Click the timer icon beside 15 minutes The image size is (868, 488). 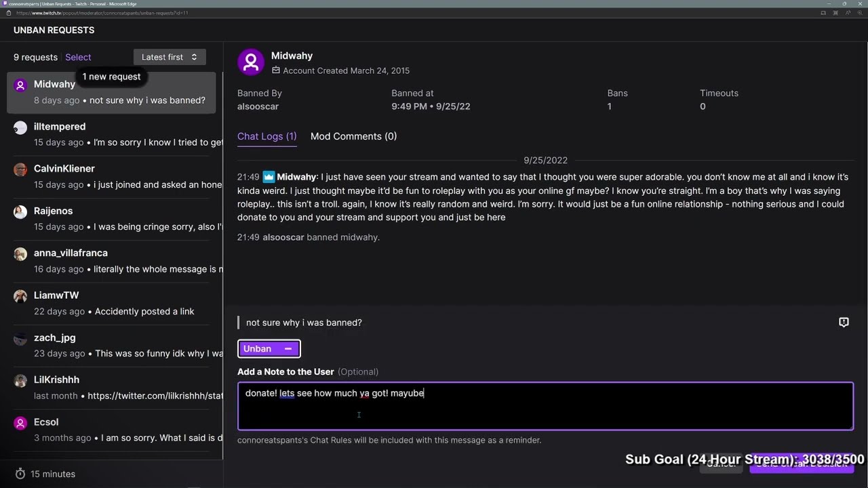pyautogui.click(x=20, y=474)
